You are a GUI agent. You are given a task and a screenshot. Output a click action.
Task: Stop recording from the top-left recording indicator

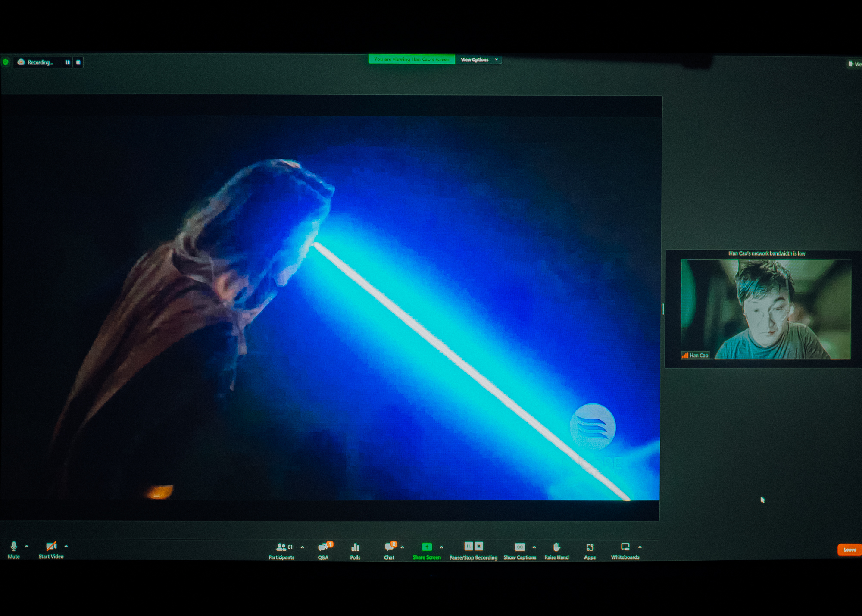pyautogui.click(x=78, y=63)
